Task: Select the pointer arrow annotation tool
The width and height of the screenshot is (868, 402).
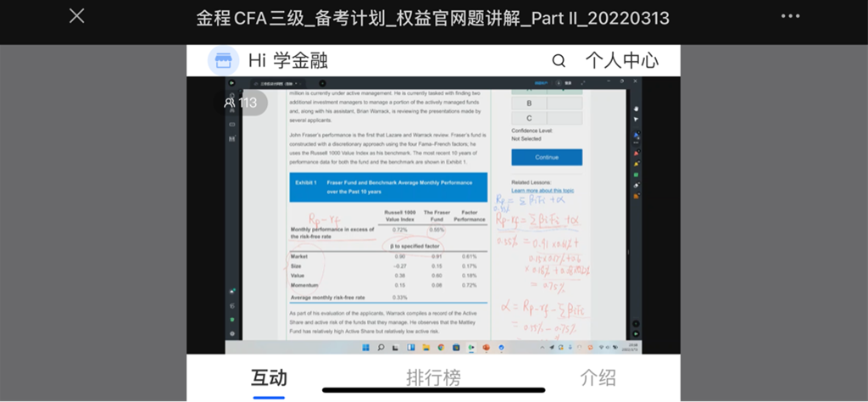Action: click(636, 119)
